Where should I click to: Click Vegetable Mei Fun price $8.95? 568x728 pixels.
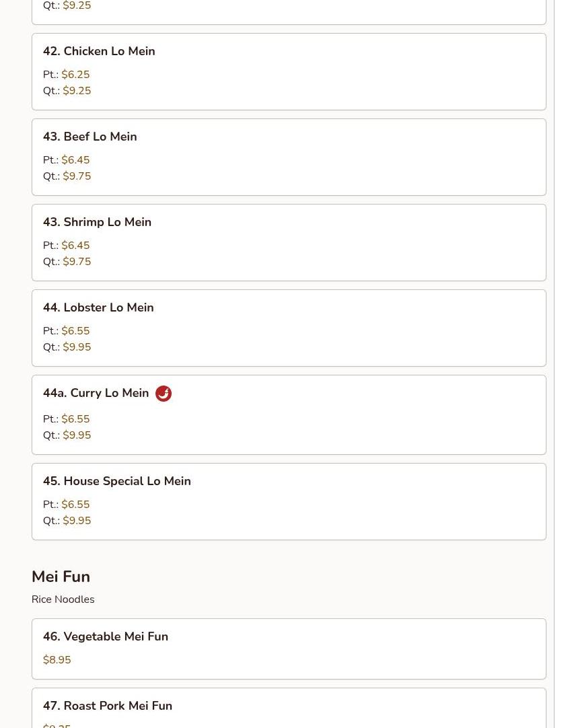click(57, 660)
